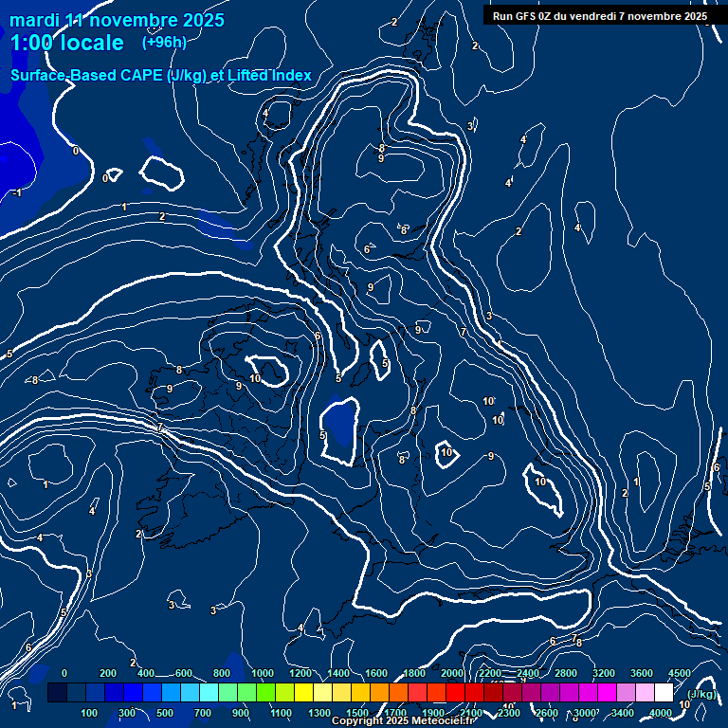Click the '-1' Lifted Index contour label
The height and width of the screenshot is (728, 728).
17,192
